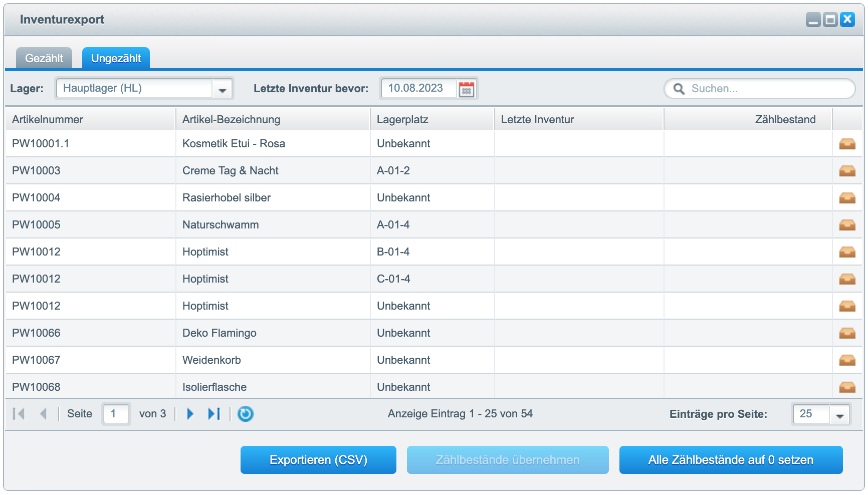
Task: Click Alle Zählbestände auf 0 setzen
Action: click(731, 459)
